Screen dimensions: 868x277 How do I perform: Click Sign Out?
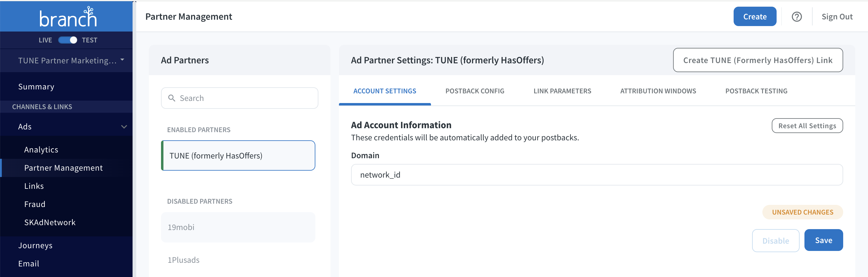(x=837, y=17)
